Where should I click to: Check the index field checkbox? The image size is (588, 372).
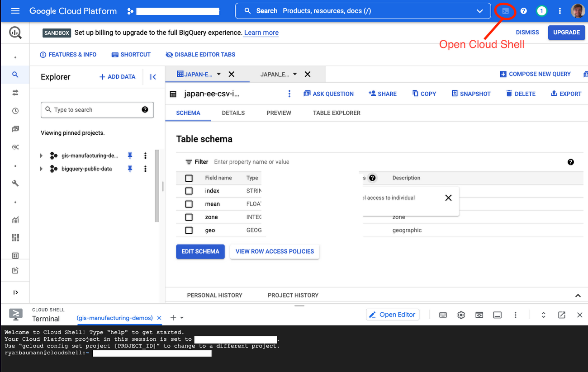pyautogui.click(x=189, y=191)
